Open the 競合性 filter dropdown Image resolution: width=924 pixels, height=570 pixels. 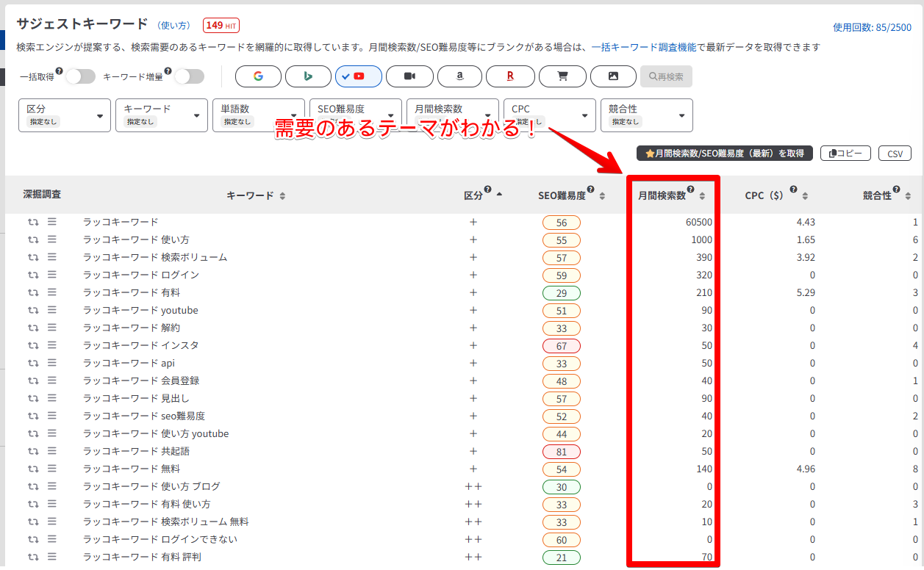point(646,115)
